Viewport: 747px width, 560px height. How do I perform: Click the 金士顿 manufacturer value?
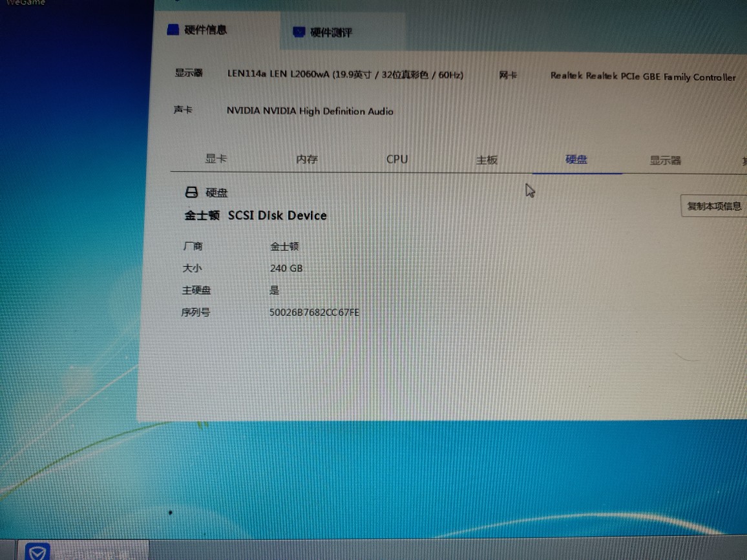coord(284,246)
